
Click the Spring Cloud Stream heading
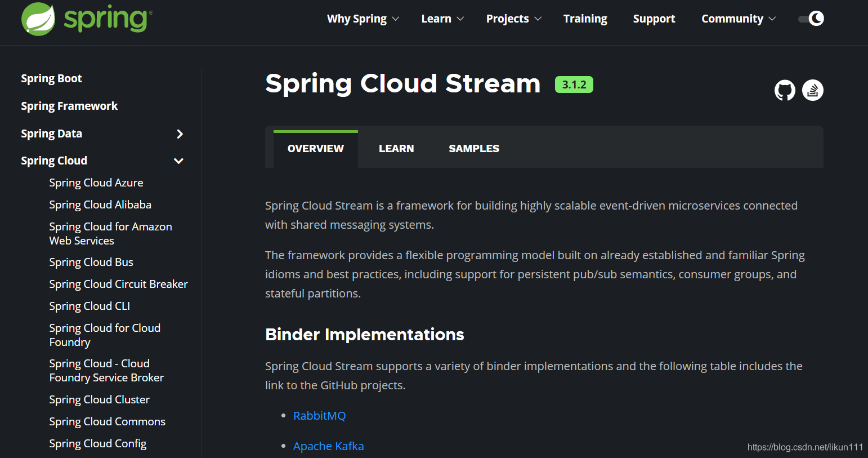[x=403, y=83]
